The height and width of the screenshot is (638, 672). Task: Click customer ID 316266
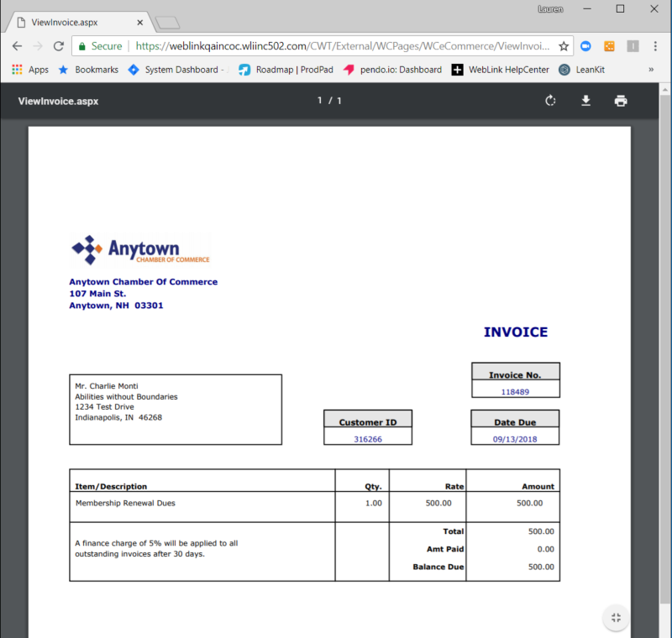pos(368,439)
